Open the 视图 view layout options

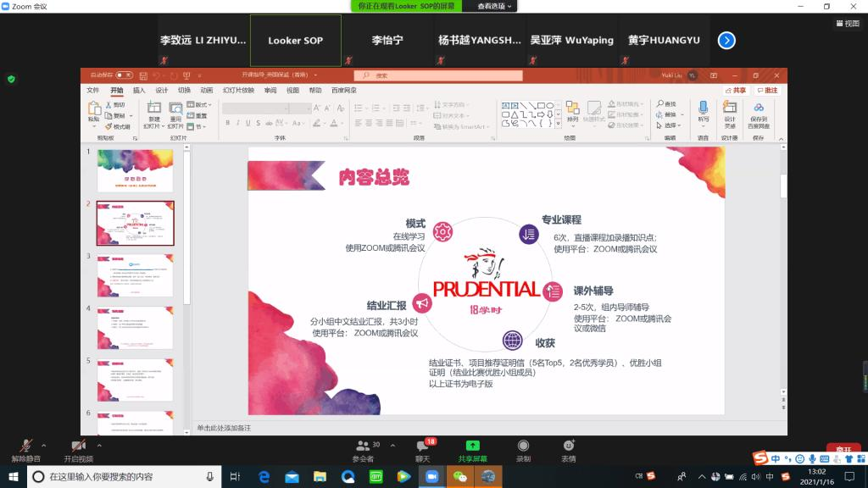point(846,24)
